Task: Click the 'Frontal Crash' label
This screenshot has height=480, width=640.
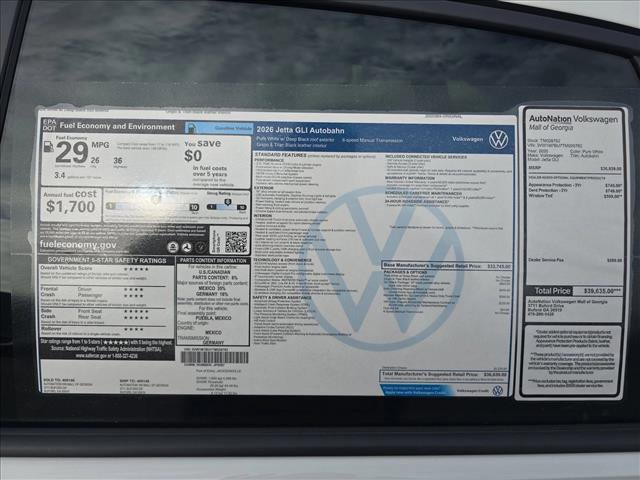Action: [x=49, y=291]
